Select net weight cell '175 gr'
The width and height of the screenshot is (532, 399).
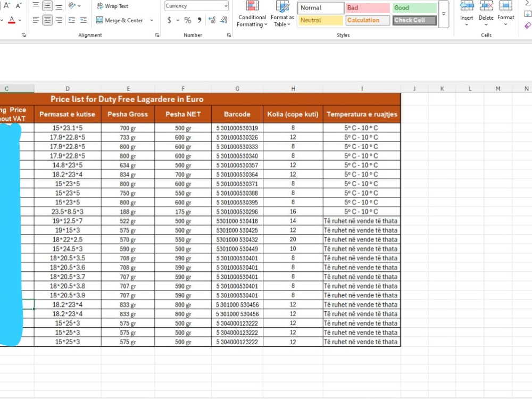[x=183, y=212]
